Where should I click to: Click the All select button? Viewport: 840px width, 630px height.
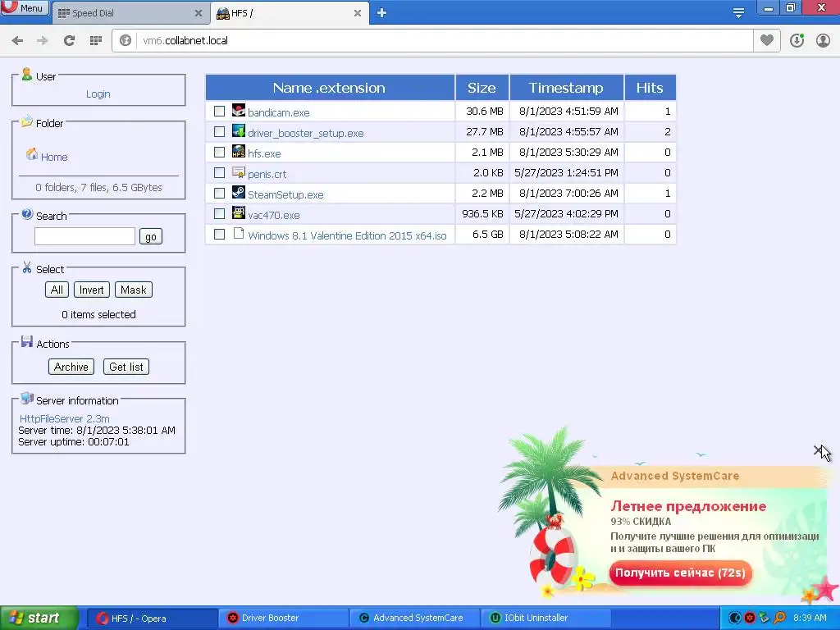pos(57,290)
